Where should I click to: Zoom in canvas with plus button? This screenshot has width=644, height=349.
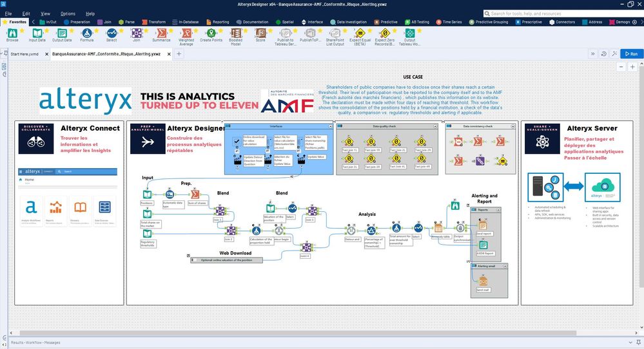tap(632, 67)
